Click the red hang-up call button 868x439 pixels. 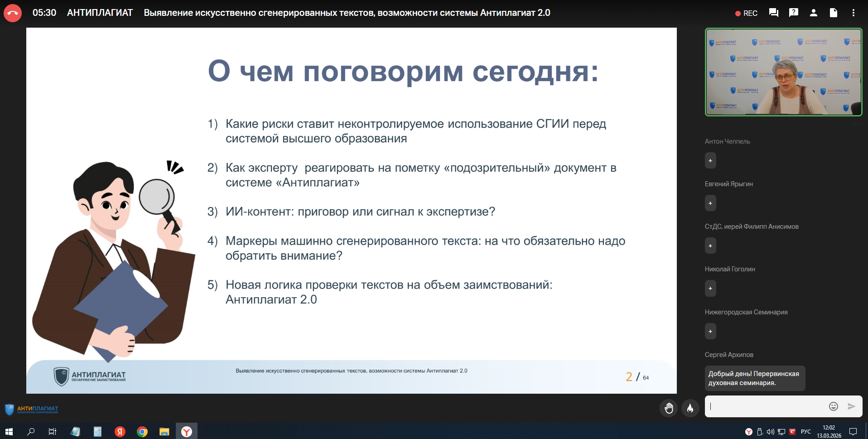click(13, 13)
